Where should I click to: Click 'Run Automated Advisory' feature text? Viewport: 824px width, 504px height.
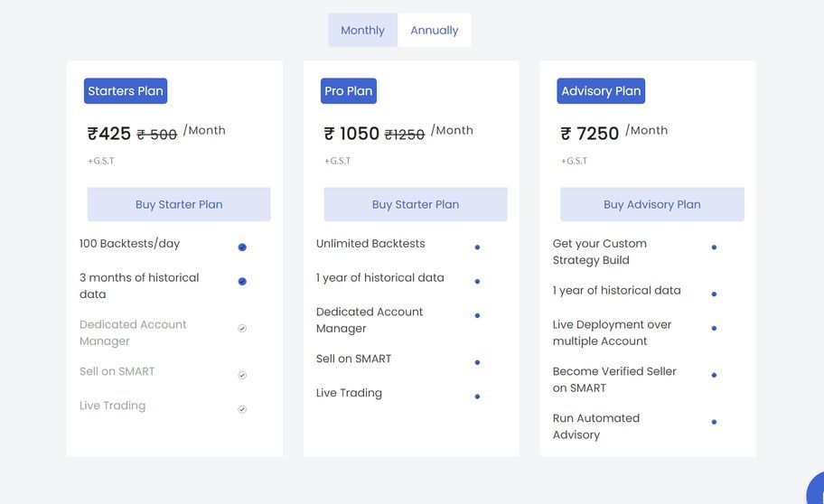click(x=596, y=426)
